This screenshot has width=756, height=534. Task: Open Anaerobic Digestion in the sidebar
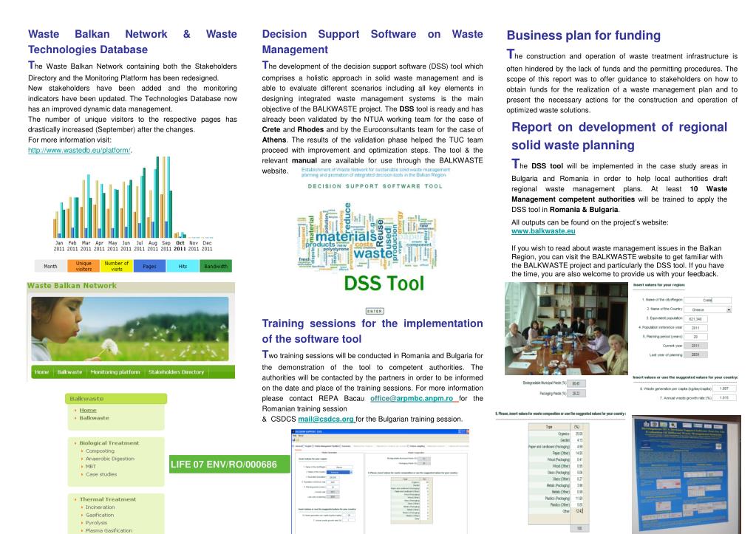[110, 459]
